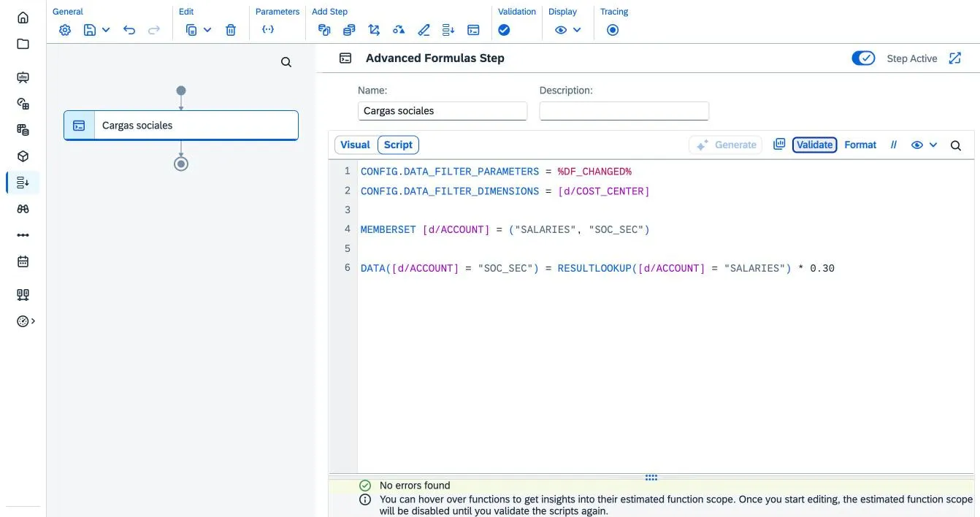Screen dimensions: 980x517
Task: Toggle the Display eye icon in toolbar
Action: pyautogui.click(x=561, y=30)
